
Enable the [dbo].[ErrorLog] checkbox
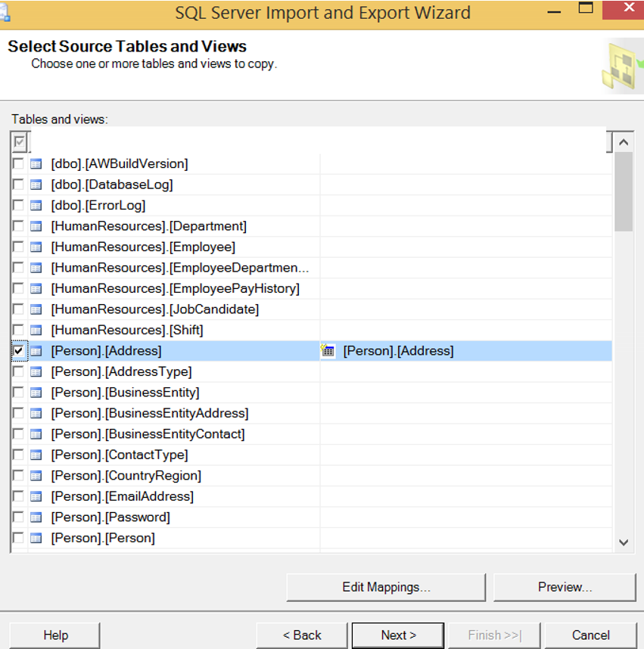click(x=18, y=205)
